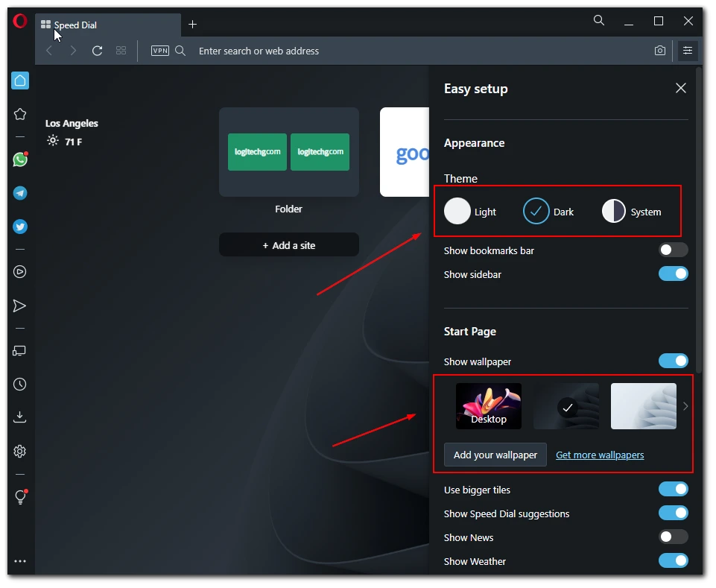Screen dimensions: 716x588
Task: Disable the Show sidebar toggle
Action: (x=673, y=274)
